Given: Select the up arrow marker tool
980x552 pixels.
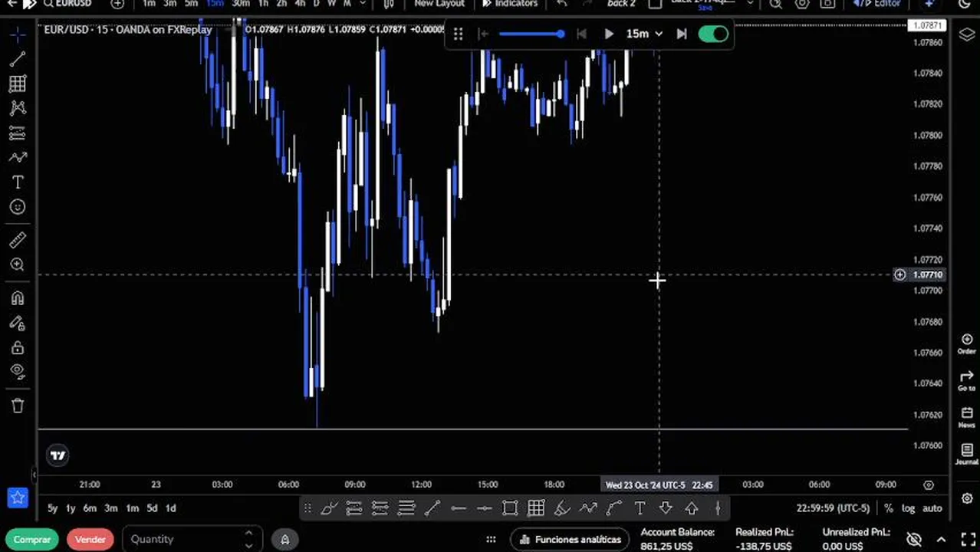Looking at the screenshot, I should [692, 508].
